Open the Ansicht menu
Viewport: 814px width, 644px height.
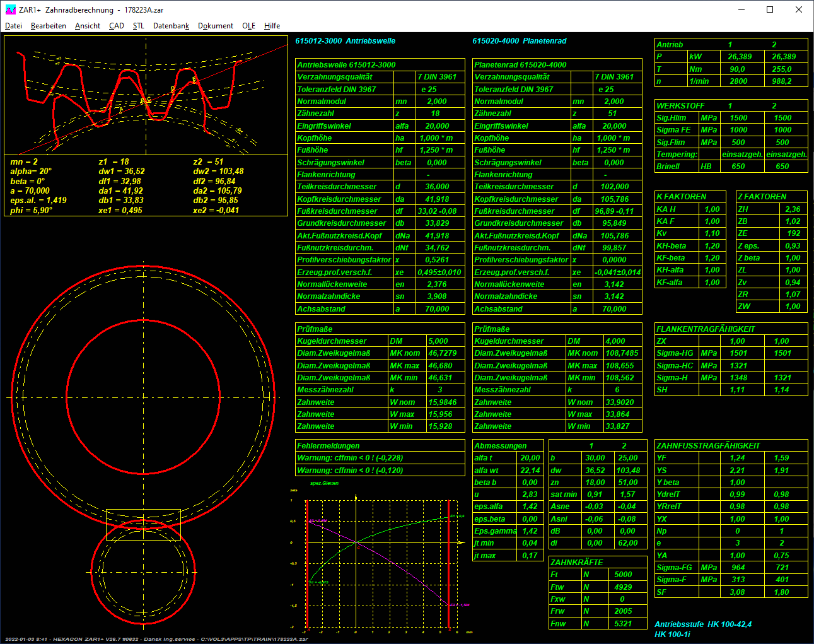pos(87,26)
